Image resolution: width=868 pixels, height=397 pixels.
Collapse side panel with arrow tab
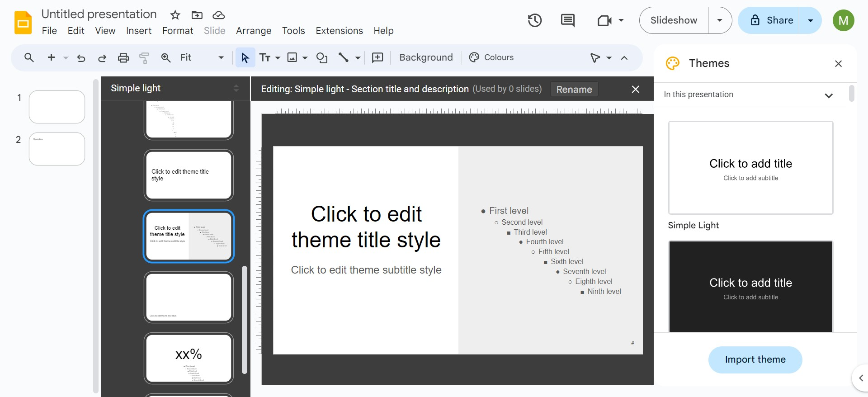coord(860,378)
